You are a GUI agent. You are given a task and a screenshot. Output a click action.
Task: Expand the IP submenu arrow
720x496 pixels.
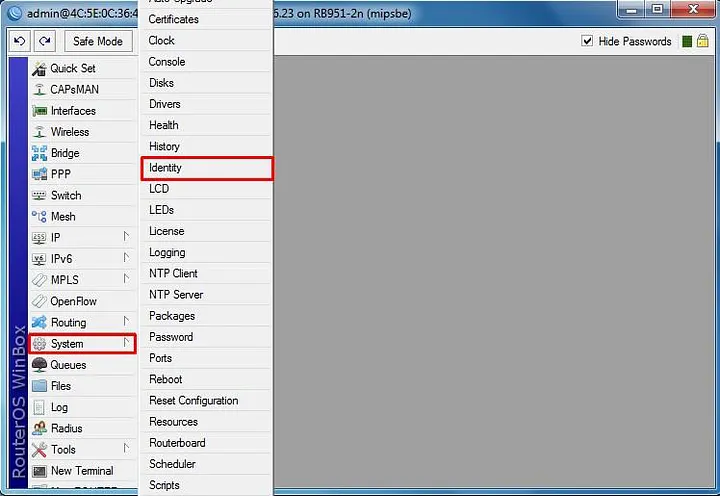[x=126, y=237]
